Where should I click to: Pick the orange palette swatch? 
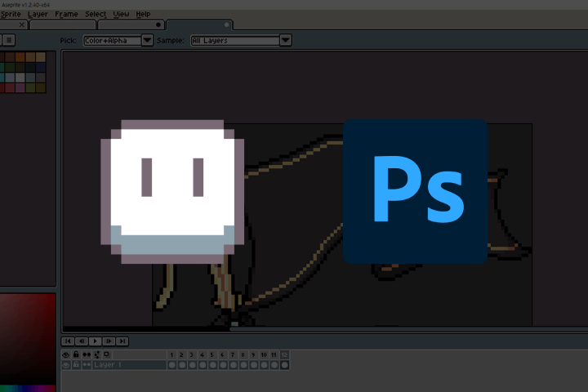click(20, 57)
